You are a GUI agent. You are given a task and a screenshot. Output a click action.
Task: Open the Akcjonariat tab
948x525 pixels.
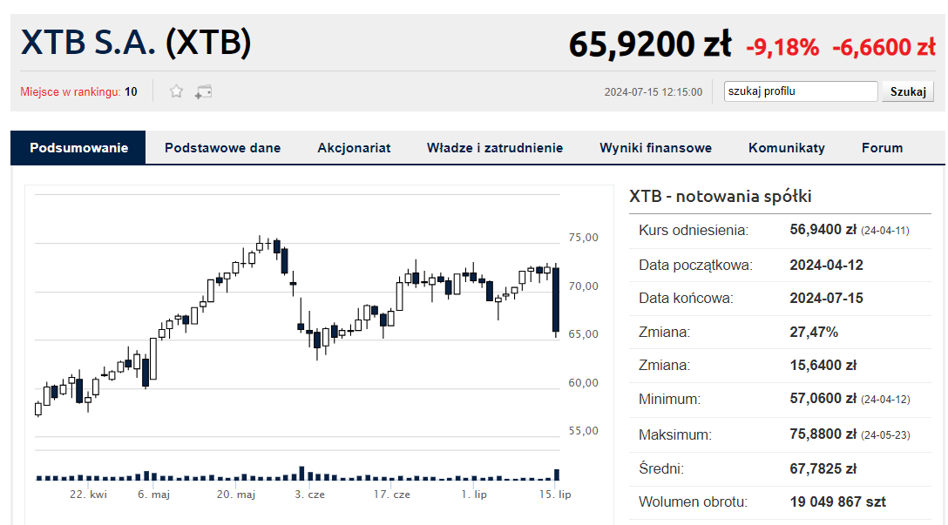pyautogui.click(x=354, y=148)
